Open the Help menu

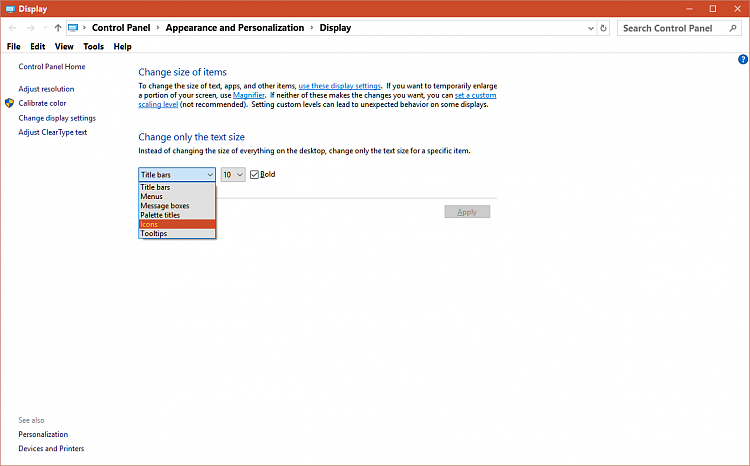point(122,46)
